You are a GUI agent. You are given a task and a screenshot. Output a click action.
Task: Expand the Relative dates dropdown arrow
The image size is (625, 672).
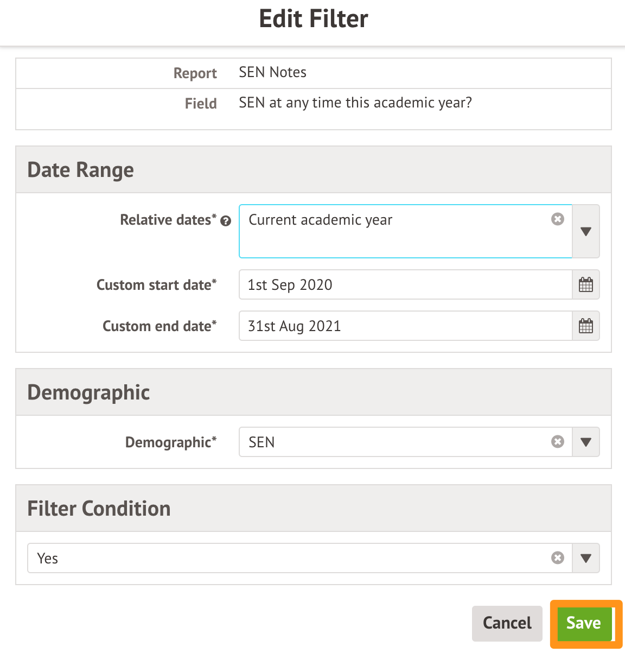pyautogui.click(x=585, y=231)
